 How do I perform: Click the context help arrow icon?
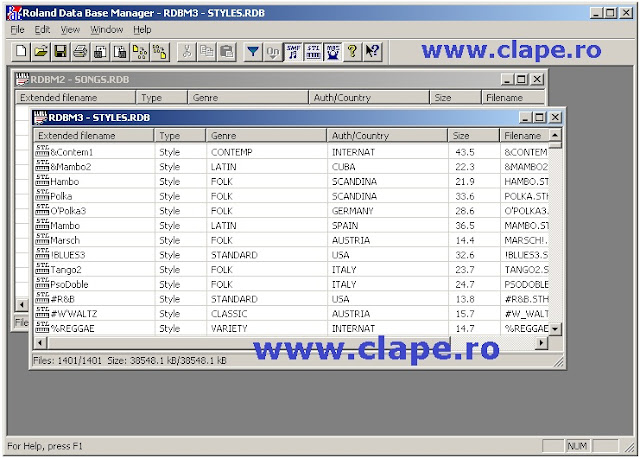(372, 52)
